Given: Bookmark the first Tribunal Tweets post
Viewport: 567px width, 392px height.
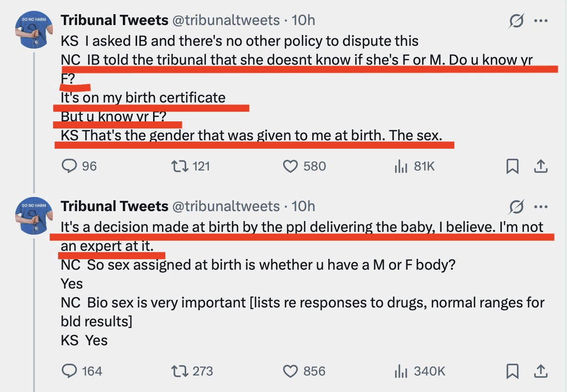Looking at the screenshot, I should click(x=513, y=166).
